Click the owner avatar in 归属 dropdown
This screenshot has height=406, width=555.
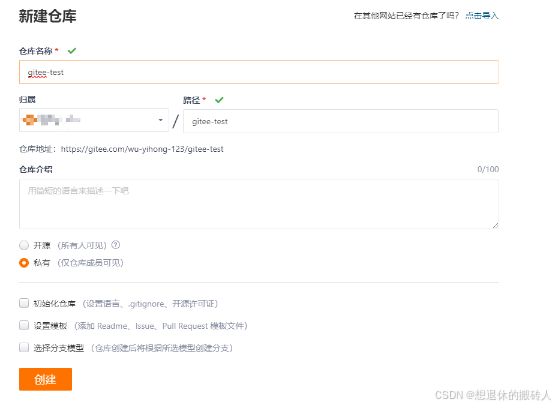point(30,120)
